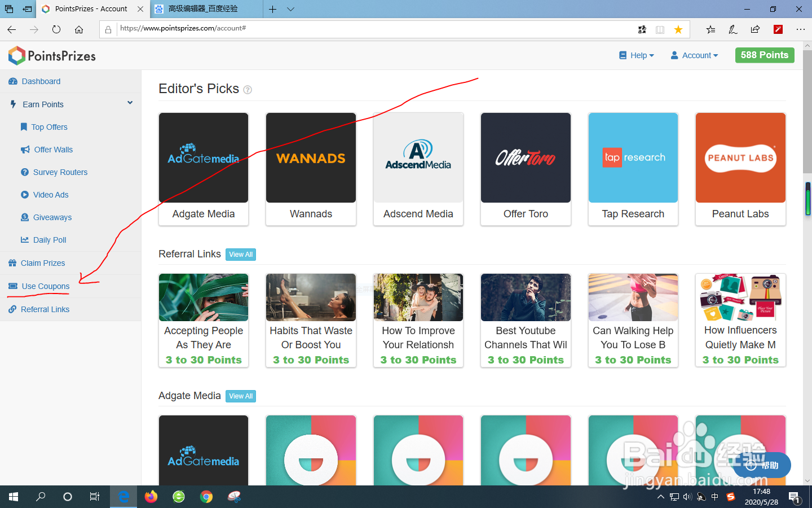The height and width of the screenshot is (508, 812).
Task: Open 'Accepting People As They Are' article
Action: point(204,321)
